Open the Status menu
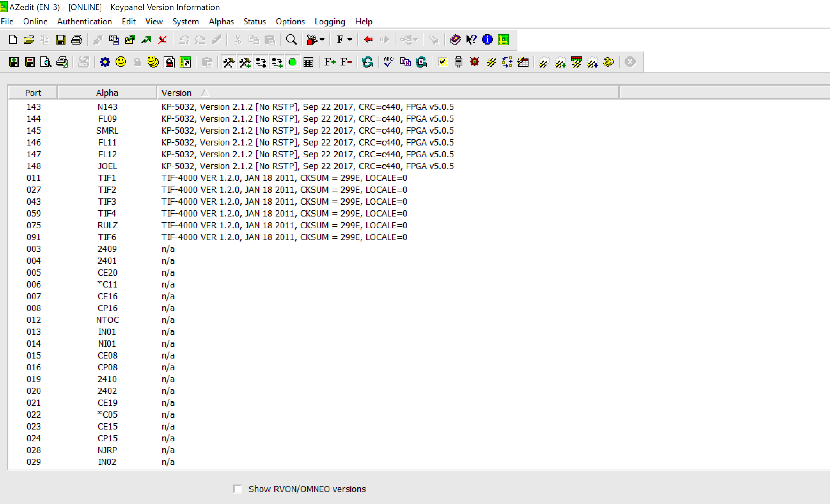 point(255,22)
